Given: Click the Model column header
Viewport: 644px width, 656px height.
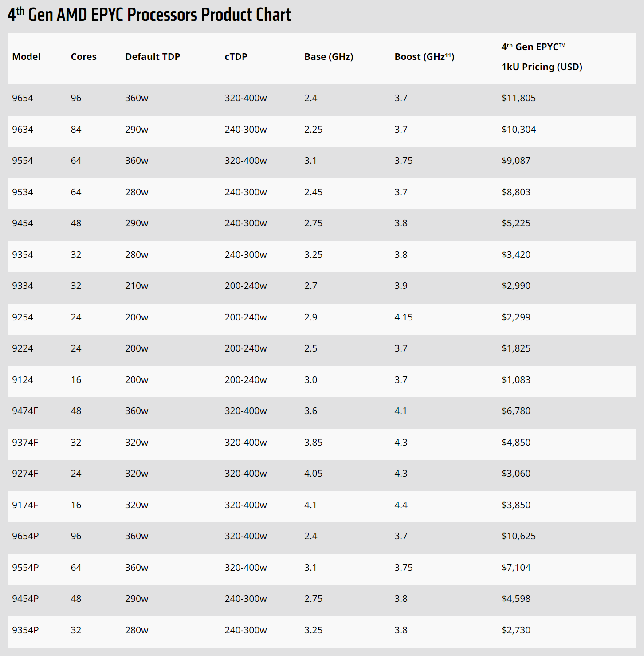Looking at the screenshot, I should (26, 57).
